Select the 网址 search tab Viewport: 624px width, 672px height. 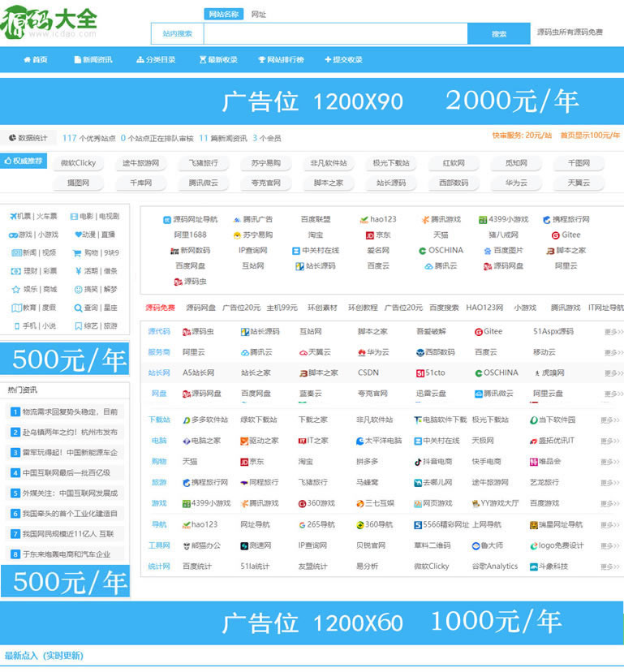click(258, 14)
